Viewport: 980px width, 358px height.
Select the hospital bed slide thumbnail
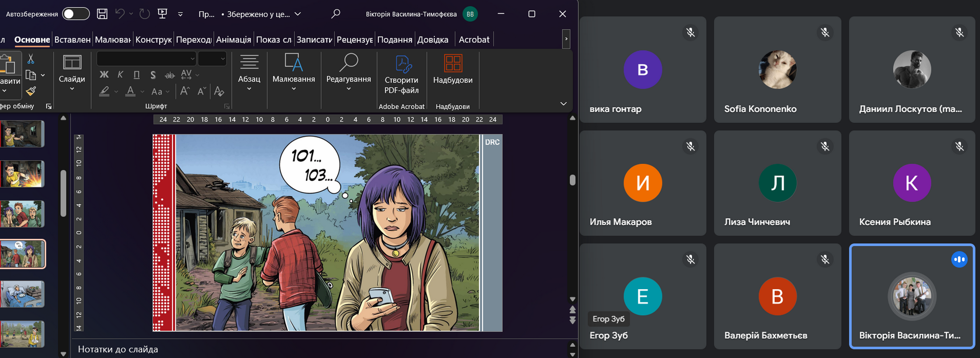pos(22,294)
